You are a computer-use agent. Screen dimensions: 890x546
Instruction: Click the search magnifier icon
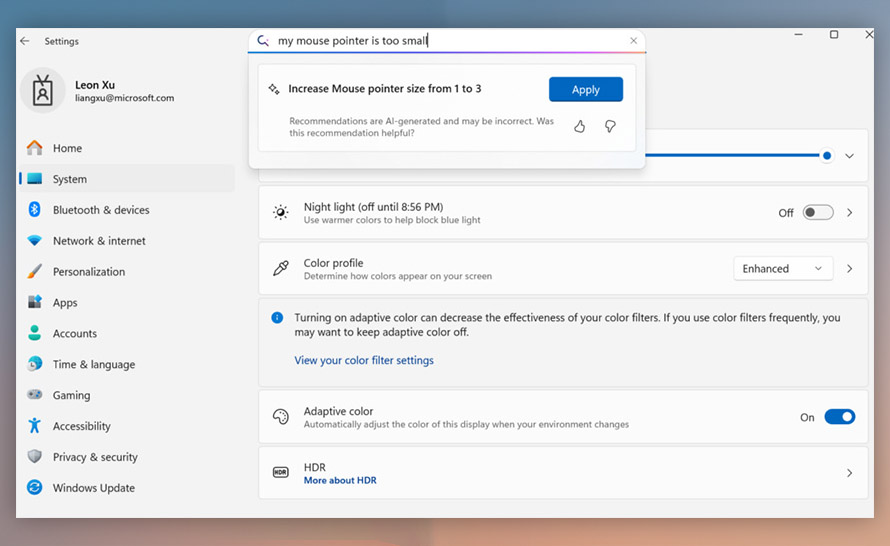pyautogui.click(x=263, y=40)
